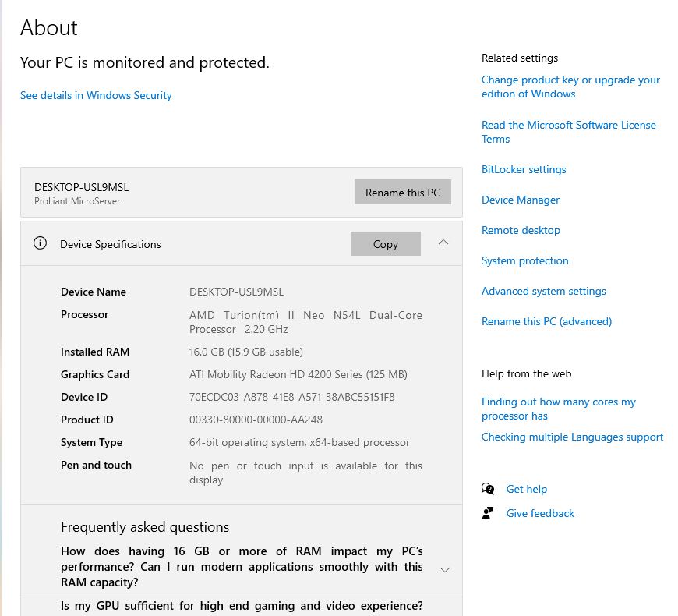Click the Get help chat icon

[x=488, y=489]
